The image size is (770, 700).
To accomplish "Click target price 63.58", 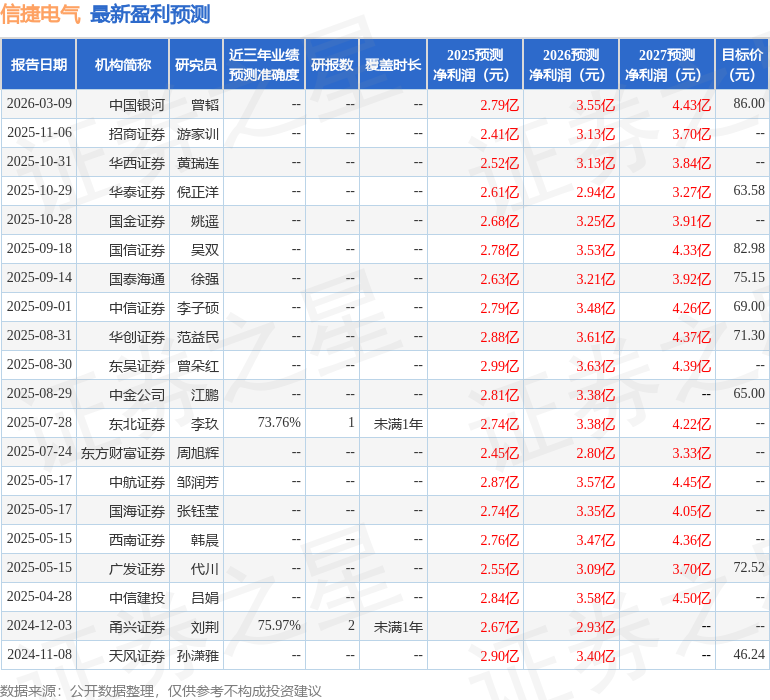I will pos(749,191).
